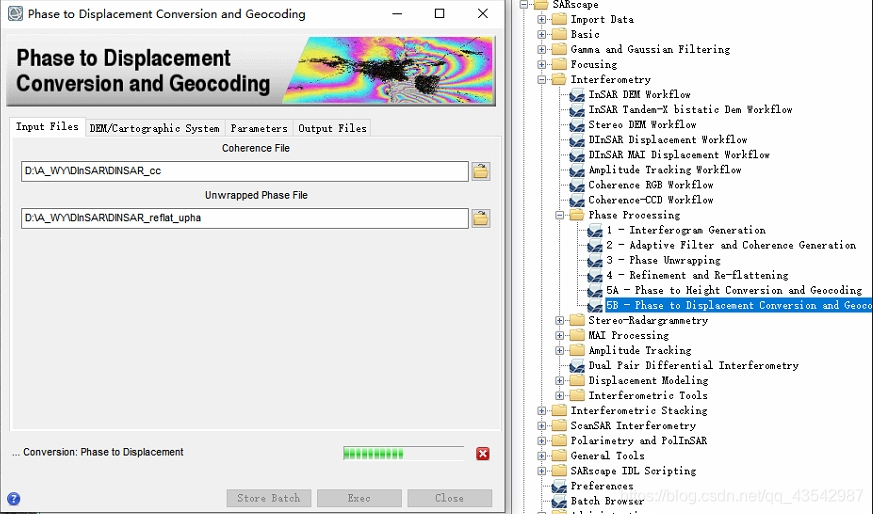Maximize the Phase to Displacement dialog
The image size is (873, 514).
point(439,13)
